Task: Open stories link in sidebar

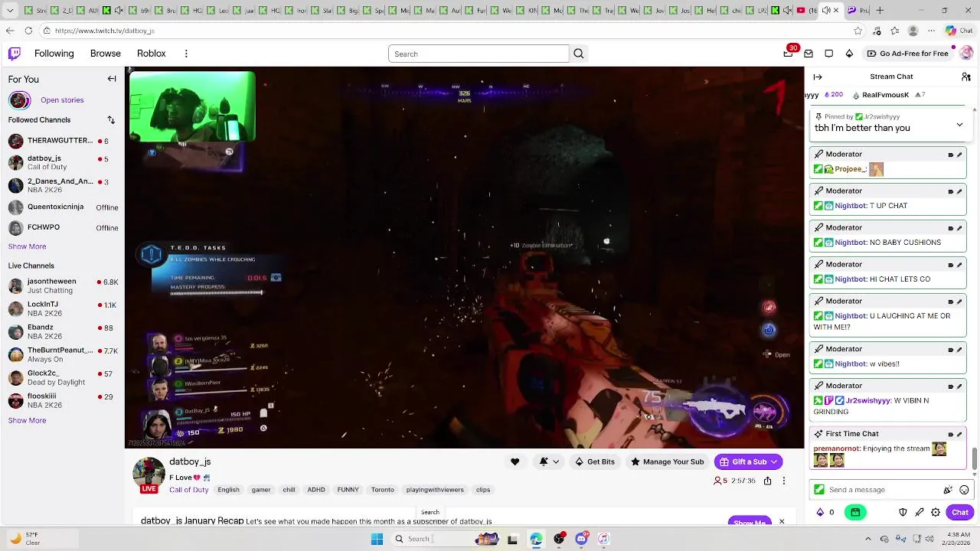Action: [x=62, y=100]
